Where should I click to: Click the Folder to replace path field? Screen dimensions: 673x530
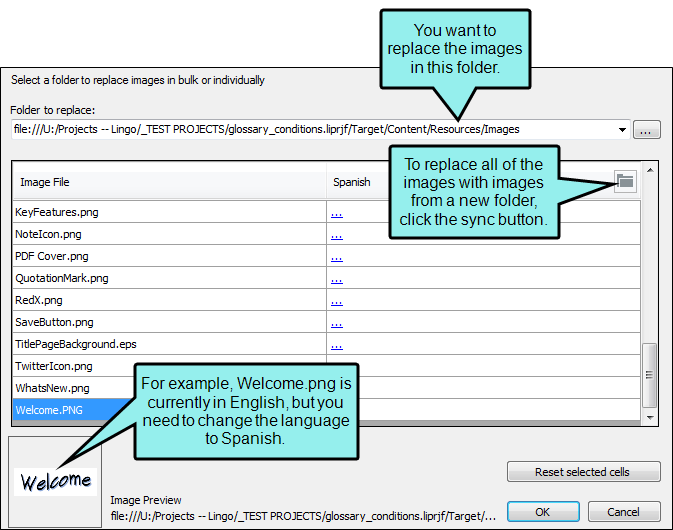pos(320,130)
